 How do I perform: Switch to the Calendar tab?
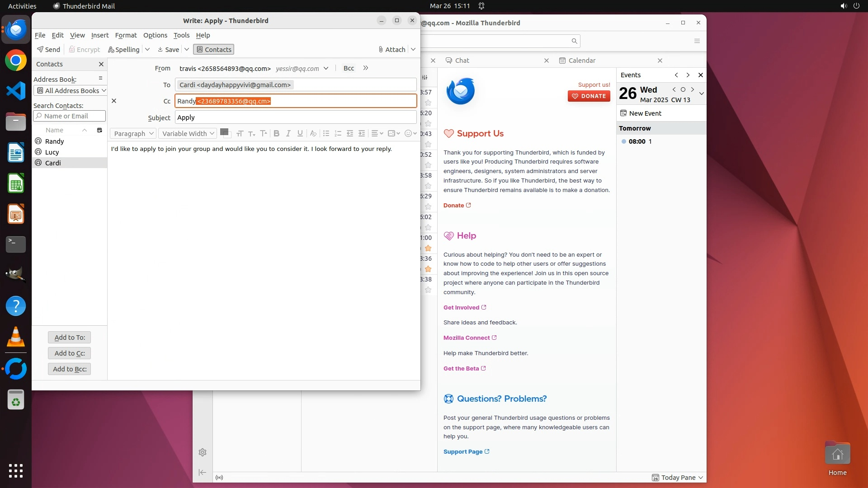[x=581, y=61]
